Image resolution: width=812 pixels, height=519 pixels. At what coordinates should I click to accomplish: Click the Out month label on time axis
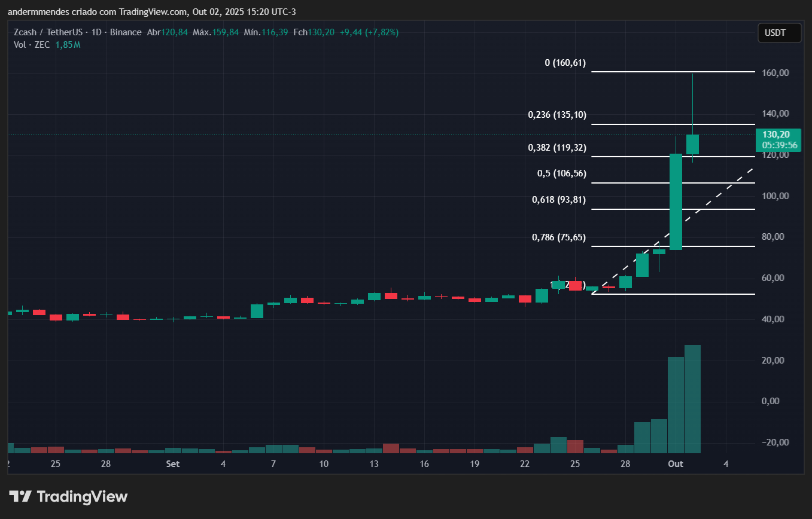[676, 464]
